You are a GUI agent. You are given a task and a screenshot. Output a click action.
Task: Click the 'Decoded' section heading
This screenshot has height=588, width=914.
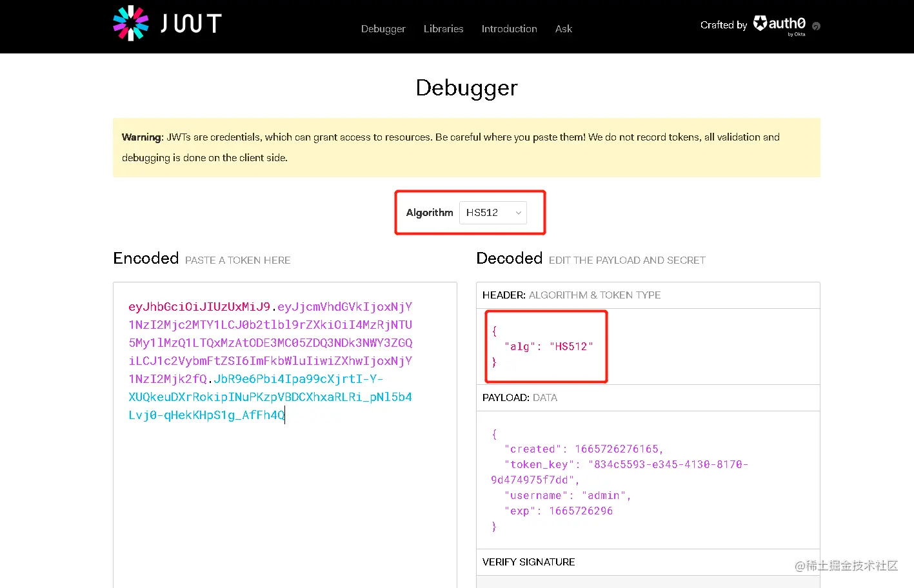(510, 259)
